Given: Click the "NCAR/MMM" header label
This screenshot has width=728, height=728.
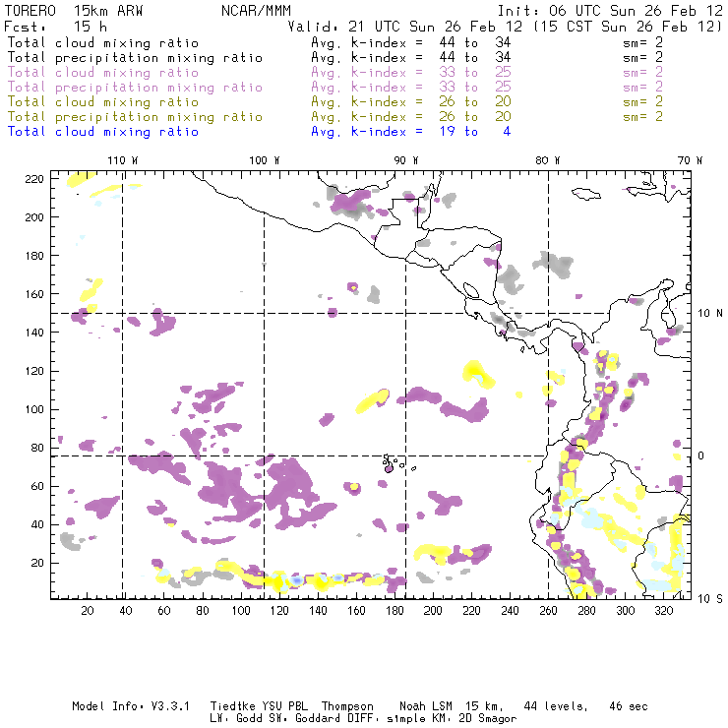Looking at the screenshot, I should [256, 11].
